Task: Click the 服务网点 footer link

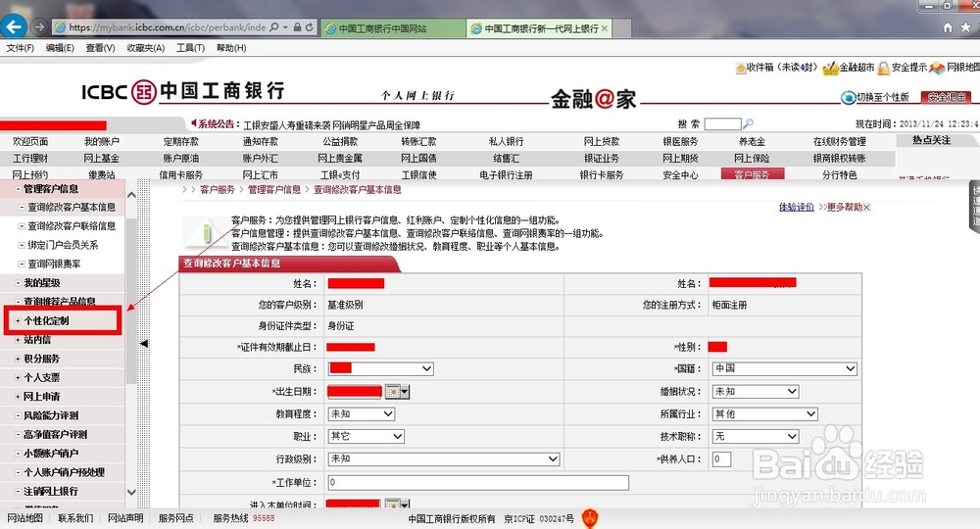Action: click(x=175, y=518)
